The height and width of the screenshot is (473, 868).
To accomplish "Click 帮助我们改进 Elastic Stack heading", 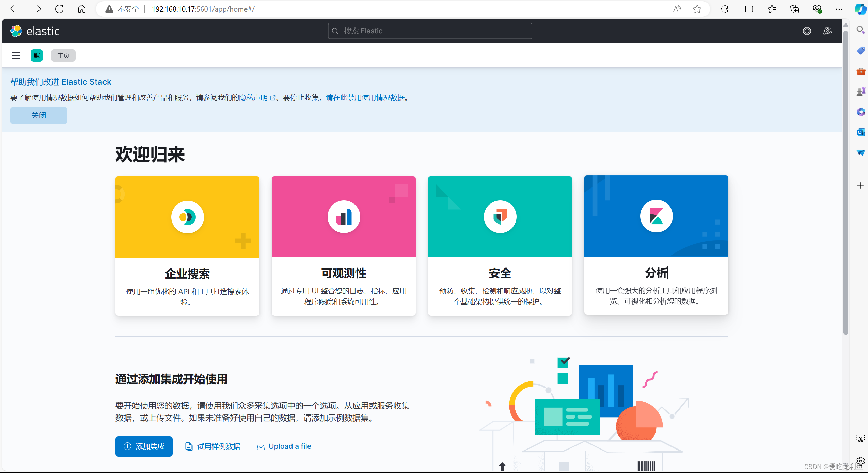I will 61,82.
